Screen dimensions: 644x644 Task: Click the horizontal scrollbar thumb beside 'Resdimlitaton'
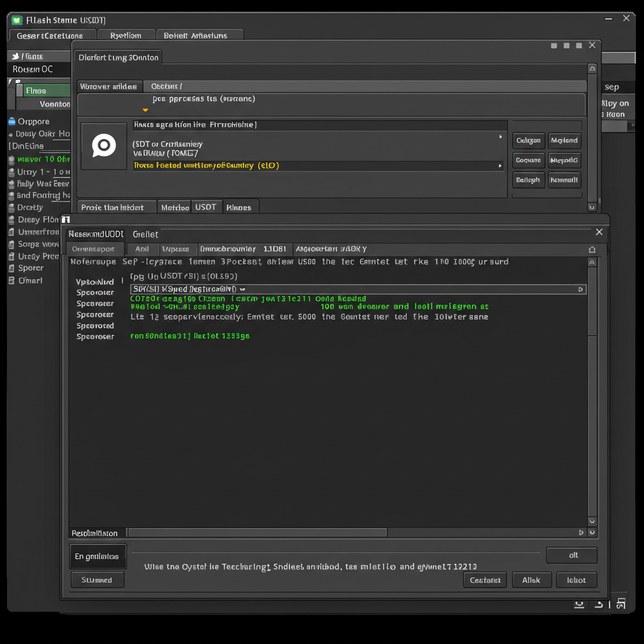(257, 533)
